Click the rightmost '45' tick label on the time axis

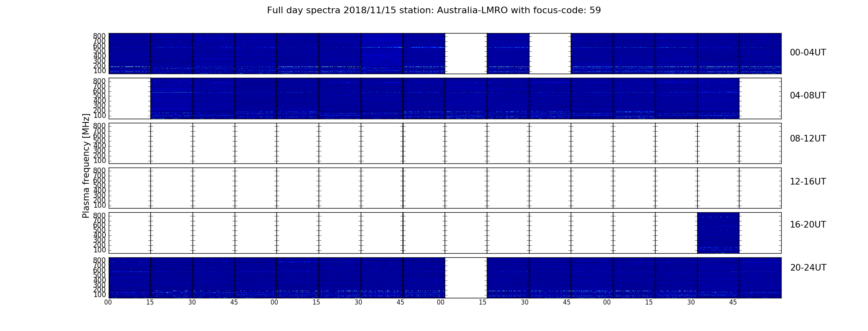(733, 302)
